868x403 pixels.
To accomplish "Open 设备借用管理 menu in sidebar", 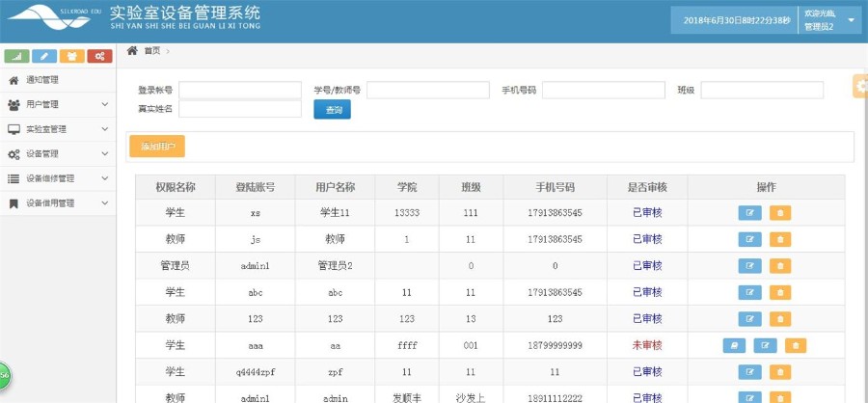I will click(x=58, y=203).
